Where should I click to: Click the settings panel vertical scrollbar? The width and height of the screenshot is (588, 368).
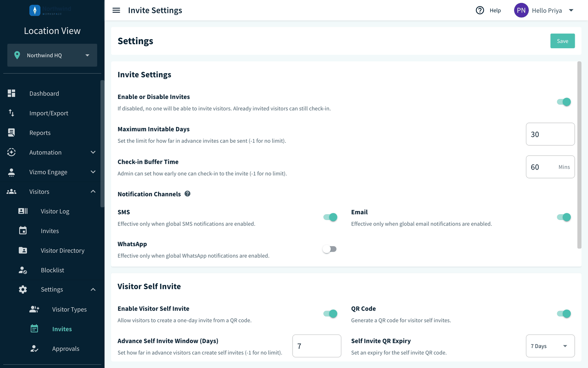[x=580, y=155]
